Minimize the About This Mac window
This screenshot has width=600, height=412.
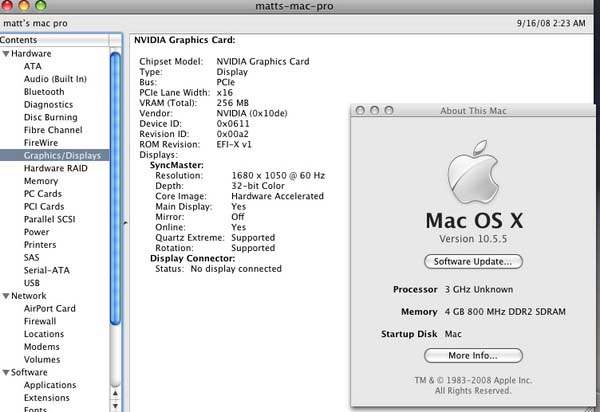[x=375, y=110]
